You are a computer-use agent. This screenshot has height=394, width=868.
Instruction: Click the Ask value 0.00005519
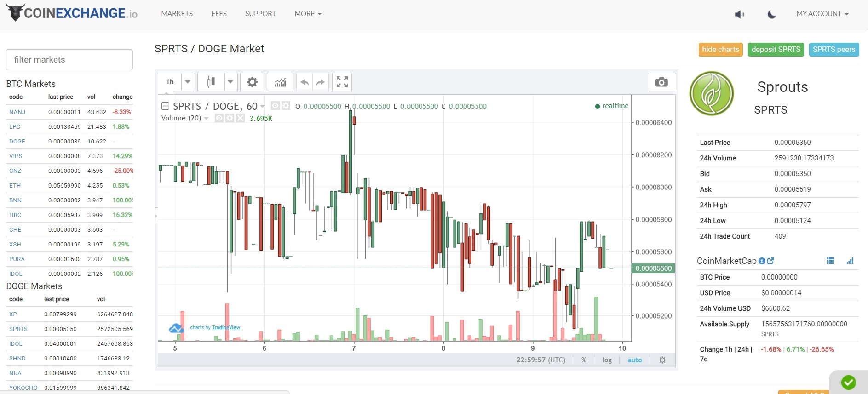[793, 189]
